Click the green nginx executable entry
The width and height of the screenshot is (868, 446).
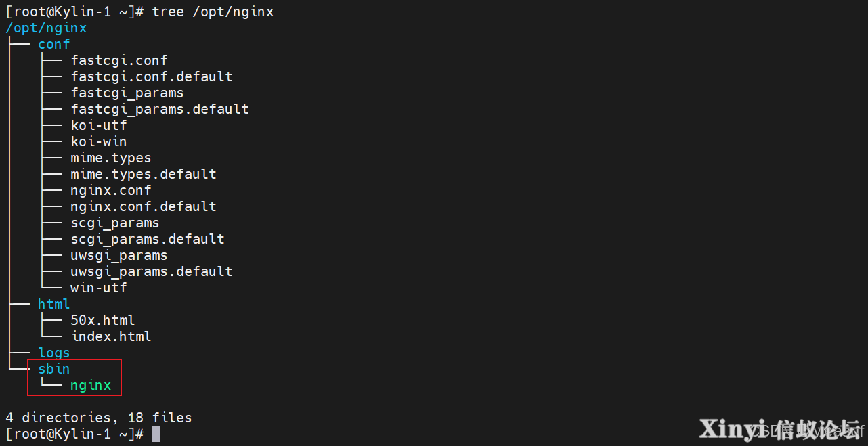click(91, 385)
